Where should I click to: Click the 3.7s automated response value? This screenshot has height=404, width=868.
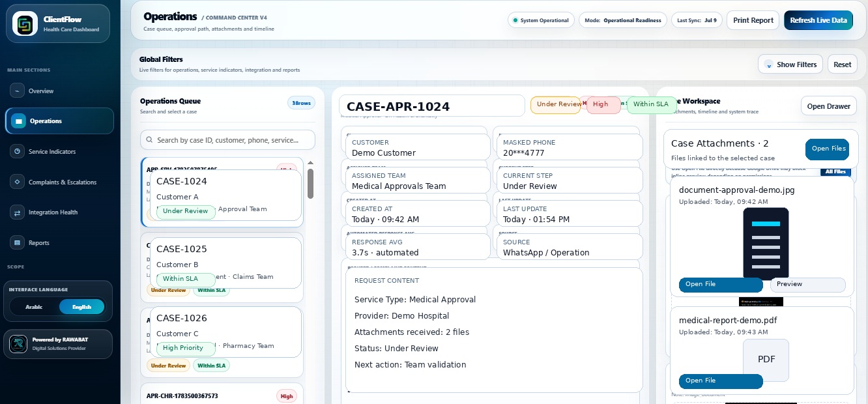[385, 253]
